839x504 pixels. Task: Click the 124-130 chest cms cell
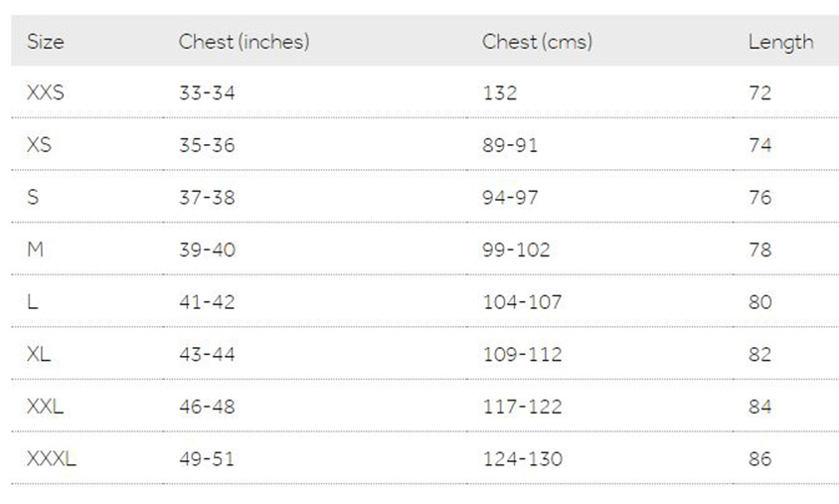pyautogui.click(x=523, y=459)
